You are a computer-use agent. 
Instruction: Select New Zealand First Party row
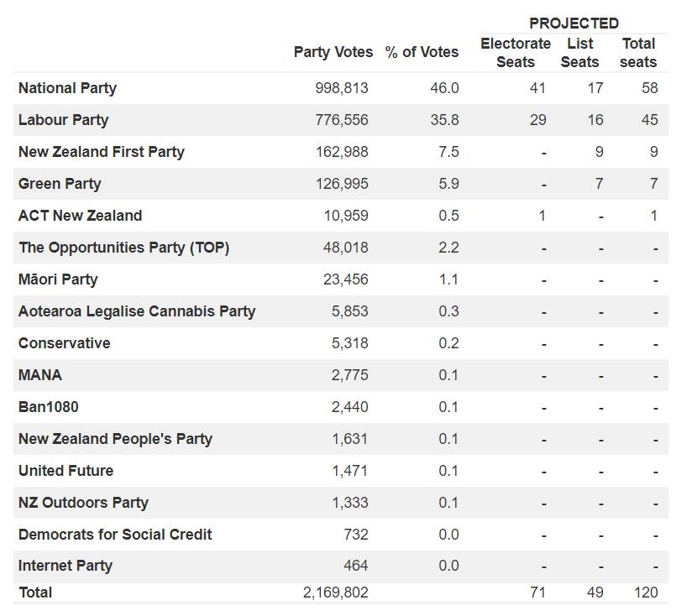(101, 152)
